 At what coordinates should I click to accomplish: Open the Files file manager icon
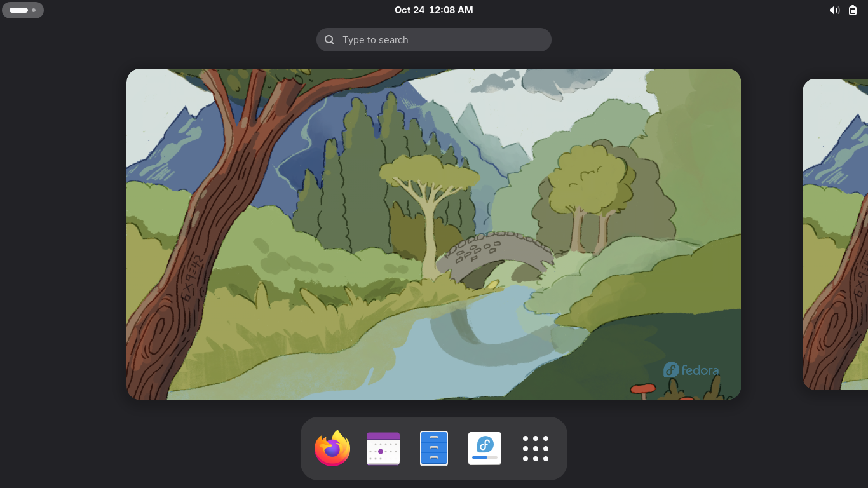tap(434, 449)
